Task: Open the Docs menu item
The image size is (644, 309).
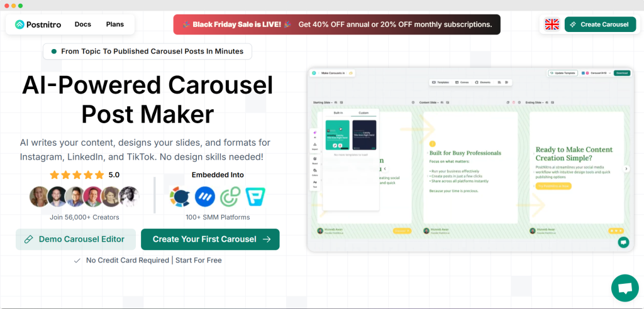Action: [x=82, y=24]
